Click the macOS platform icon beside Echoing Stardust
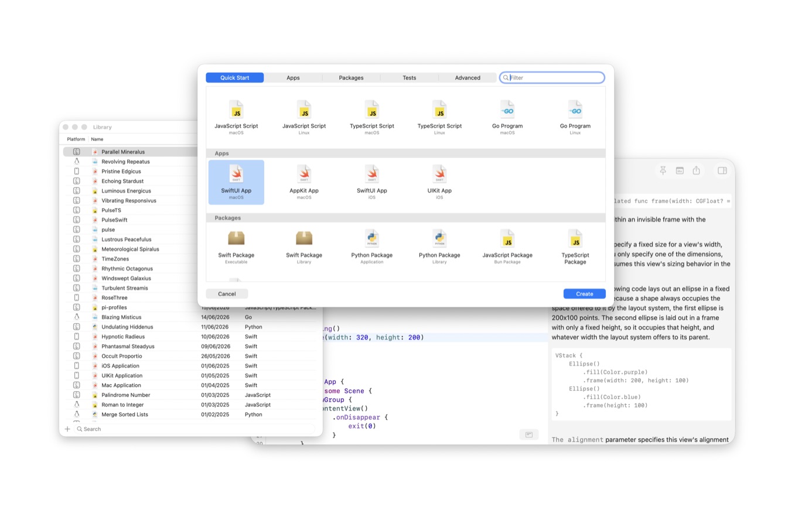812x507 pixels. (76, 181)
